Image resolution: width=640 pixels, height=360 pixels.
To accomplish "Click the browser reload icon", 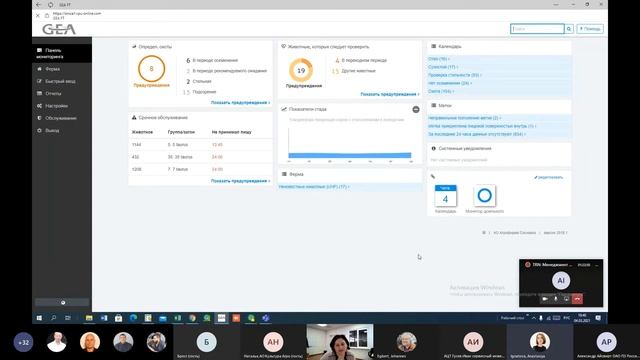I will pos(50,4).
